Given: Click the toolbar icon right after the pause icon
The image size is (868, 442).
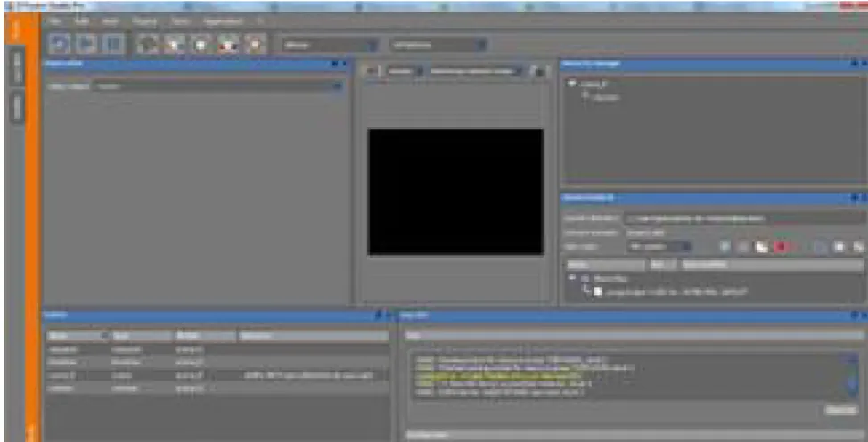Looking at the screenshot, I should (148, 44).
